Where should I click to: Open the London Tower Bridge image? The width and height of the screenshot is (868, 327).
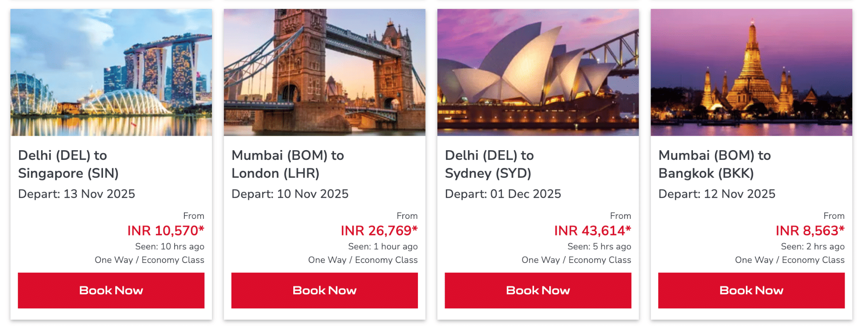[x=324, y=73]
